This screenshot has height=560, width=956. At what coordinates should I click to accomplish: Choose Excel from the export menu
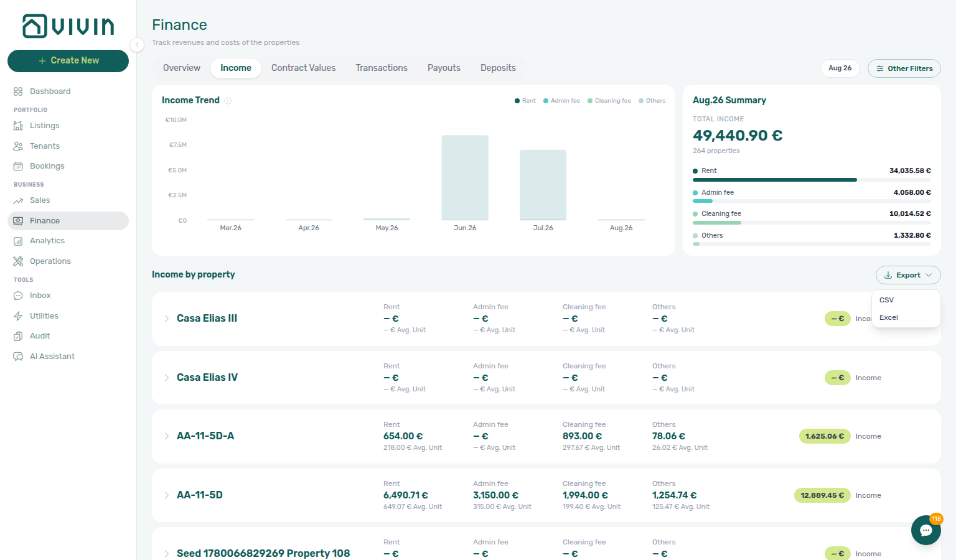point(906,317)
